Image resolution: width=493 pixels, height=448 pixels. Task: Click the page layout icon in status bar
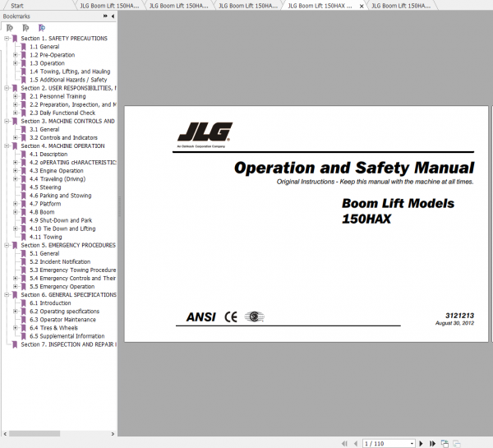click(445, 444)
